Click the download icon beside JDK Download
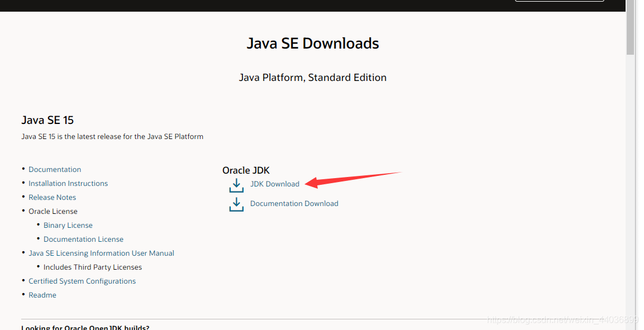Image resolution: width=644 pixels, height=330 pixels. [x=236, y=185]
